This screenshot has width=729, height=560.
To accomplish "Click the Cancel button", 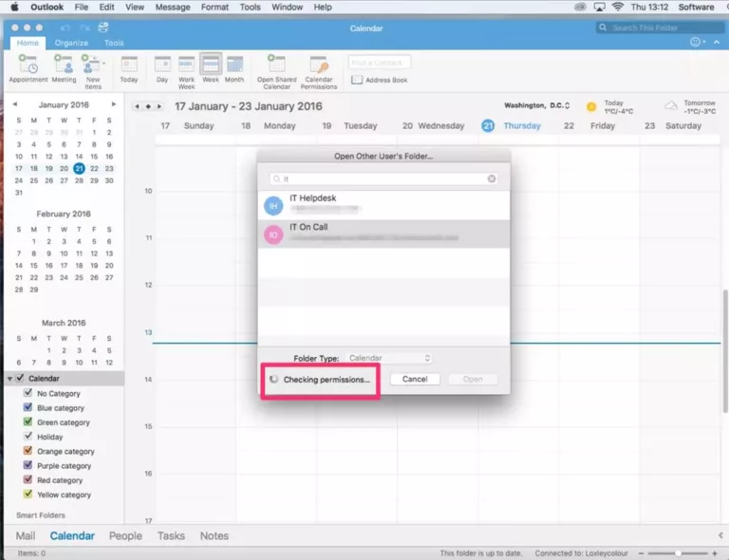I will point(415,380).
